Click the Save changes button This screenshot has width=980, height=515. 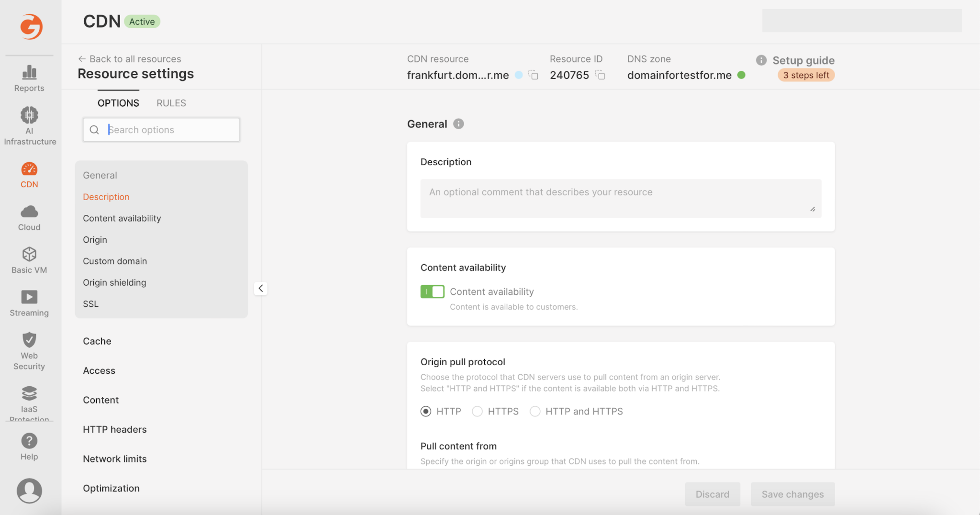792,494
